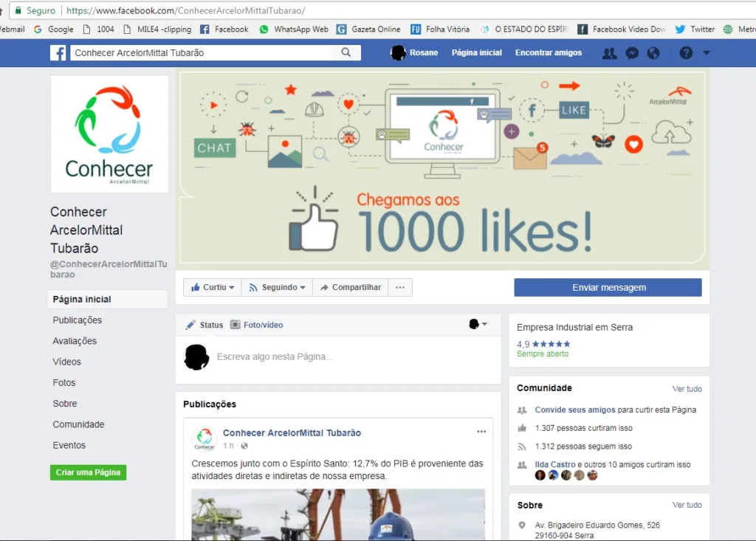Open the post image with blue helmet

(x=338, y=514)
